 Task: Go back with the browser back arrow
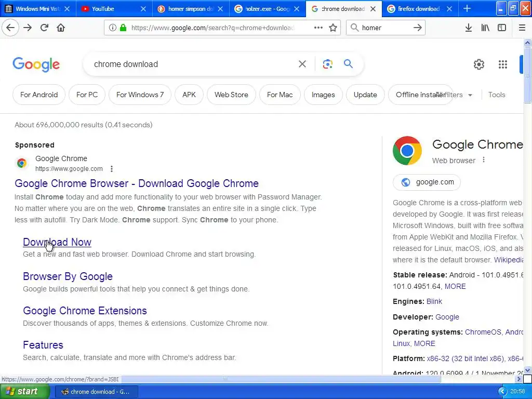pyautogui.click(x=10, y=28)
